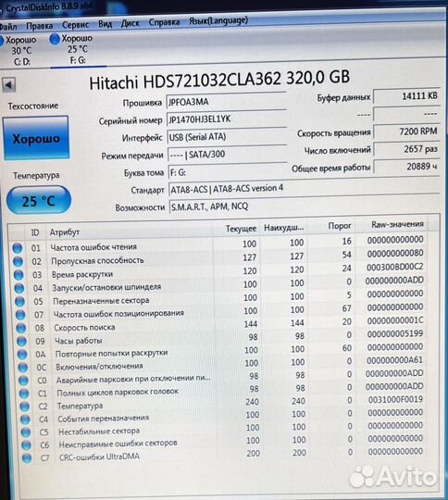The image size is (448, 500).
Task: Select the Включения/отключения row
Action: tap(220, 364)
